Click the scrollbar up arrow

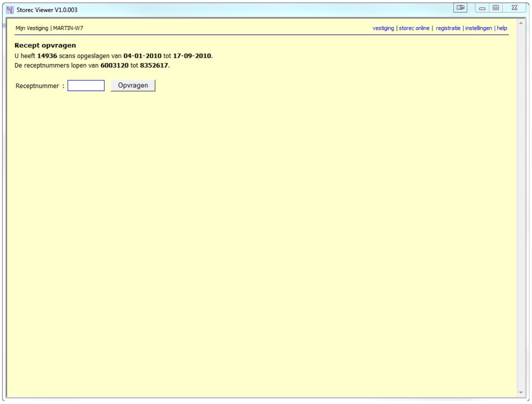tap(522, 23)
